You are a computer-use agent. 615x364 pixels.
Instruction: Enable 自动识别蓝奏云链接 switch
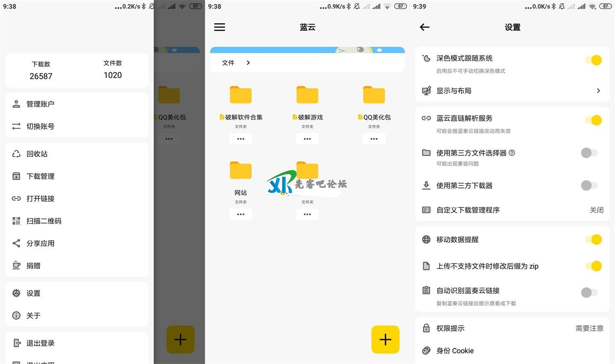589,292
